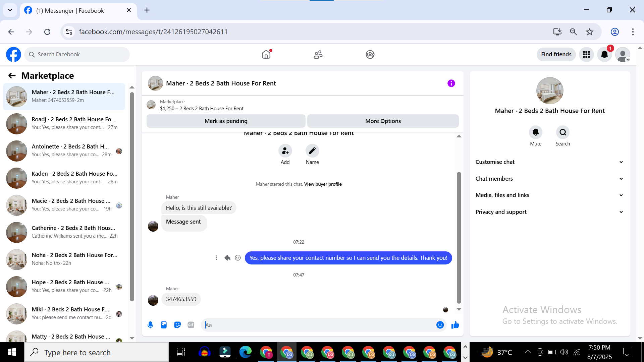Show hidden system tray icons
The width and height of the screenshot is (644, 362).
tap(528, 352)
